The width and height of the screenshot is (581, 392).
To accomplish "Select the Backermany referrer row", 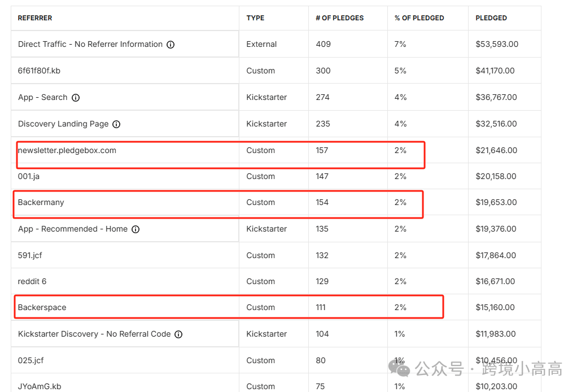I will pyautogui.click(x=41, y=202).
